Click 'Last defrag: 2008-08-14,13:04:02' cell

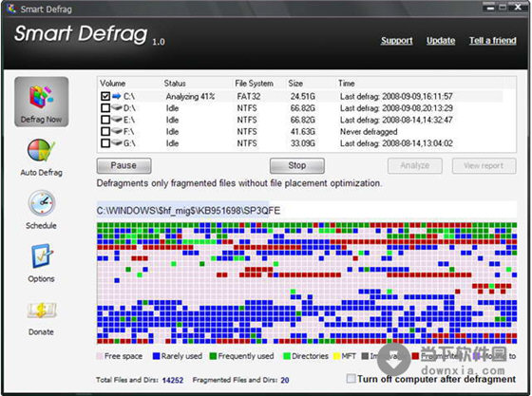pyautogui.click(x=396, y=143)
